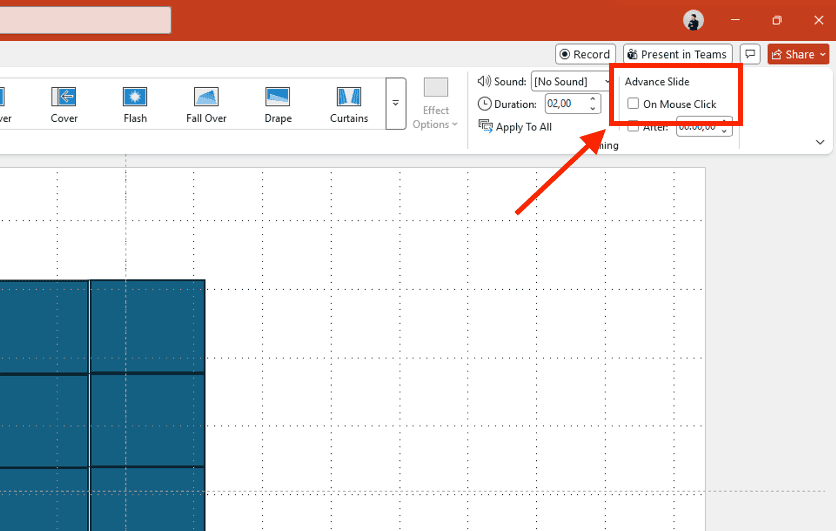
Task: Click the speaker Sound icon
Action: pyautogui.click(x=484, y=81)
